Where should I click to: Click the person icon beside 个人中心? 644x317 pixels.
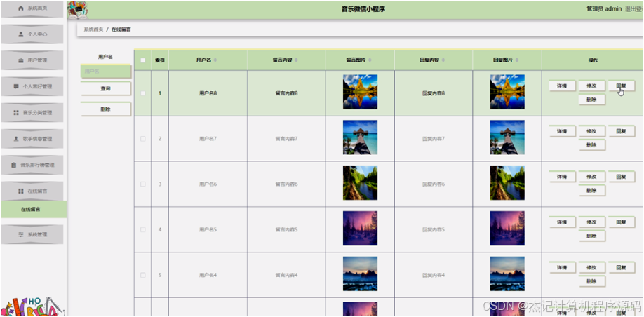(21, 34)
